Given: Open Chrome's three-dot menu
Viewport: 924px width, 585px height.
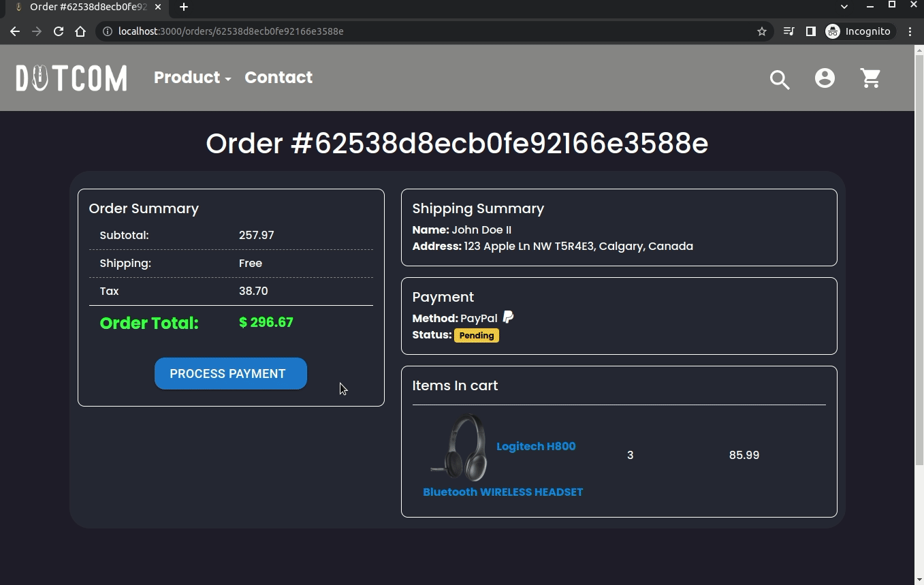Looking at the screenshot, I should [x=910, y=31].
